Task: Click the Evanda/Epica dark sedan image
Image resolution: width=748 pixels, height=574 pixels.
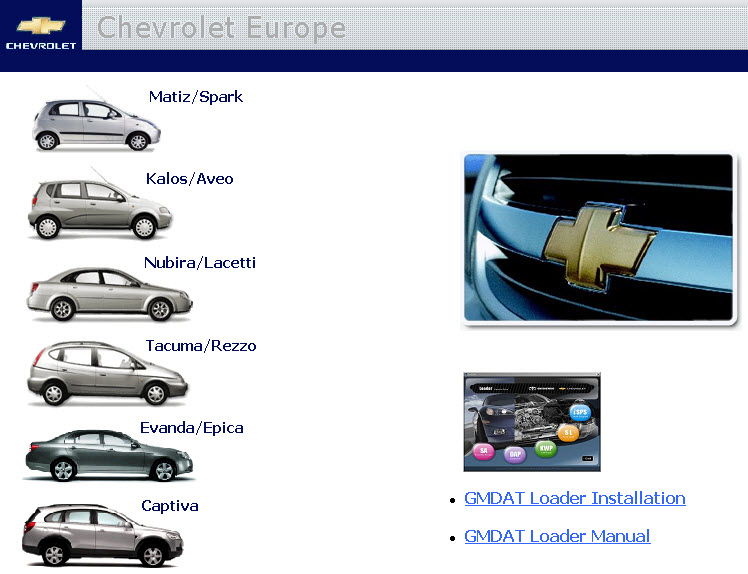Action: tap(108, 458)
